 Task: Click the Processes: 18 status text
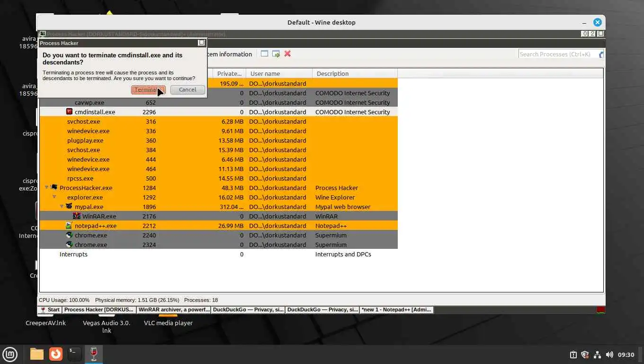(201, 300)
